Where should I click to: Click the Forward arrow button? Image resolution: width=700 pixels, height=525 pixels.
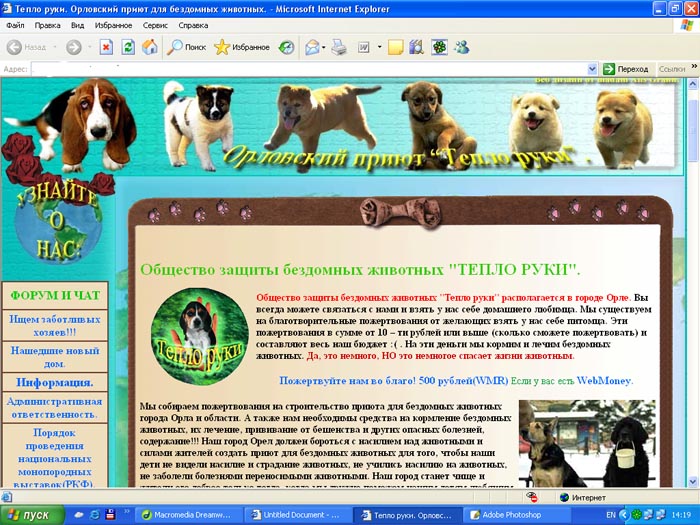(74, 47)
